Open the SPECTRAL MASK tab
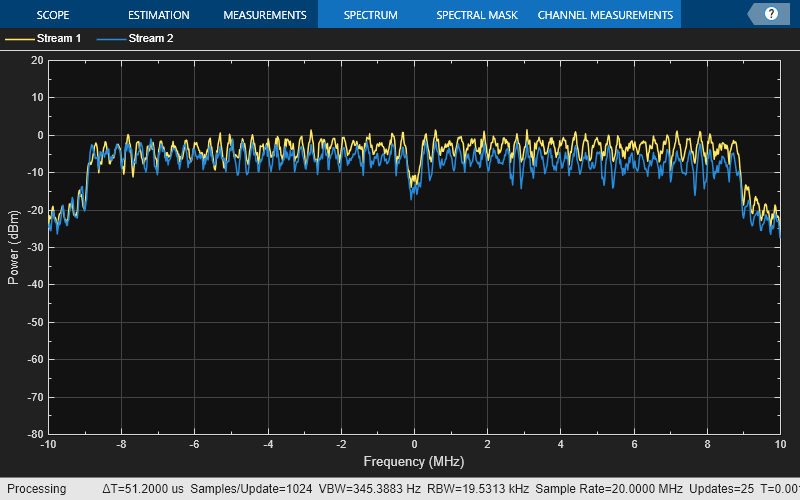 [477, 15]
